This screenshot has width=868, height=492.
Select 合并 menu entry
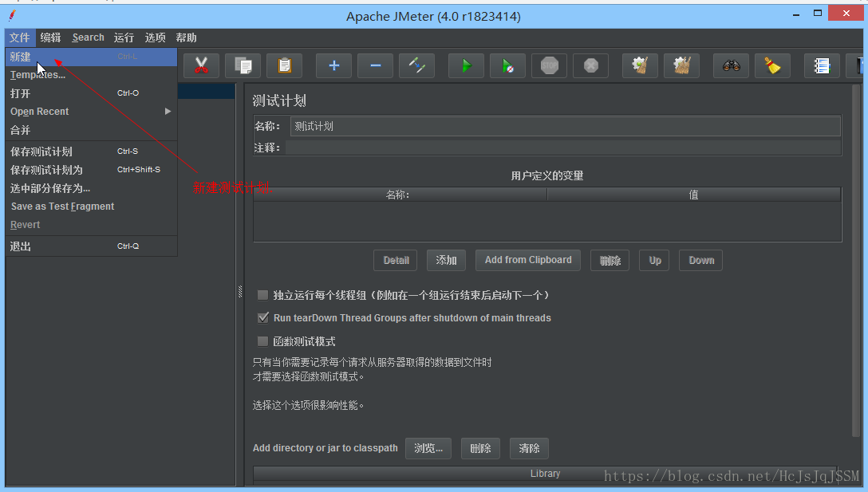point(91,130)
